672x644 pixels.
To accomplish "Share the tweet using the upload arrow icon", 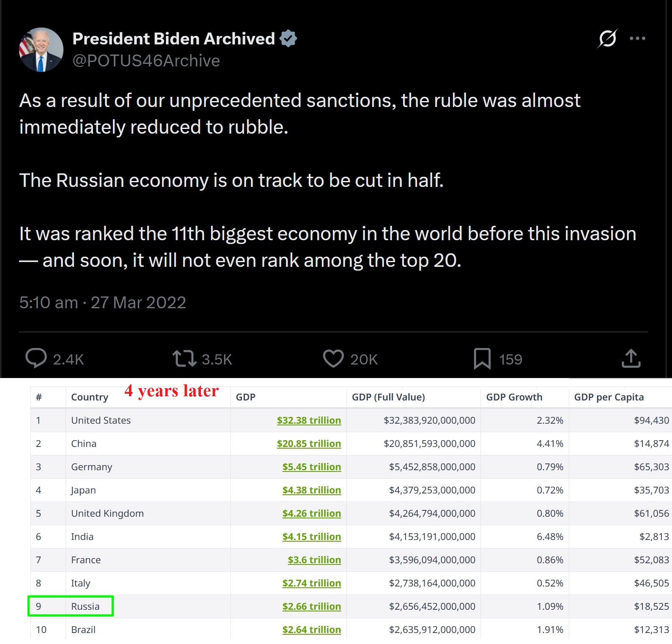I will point(631,358).
